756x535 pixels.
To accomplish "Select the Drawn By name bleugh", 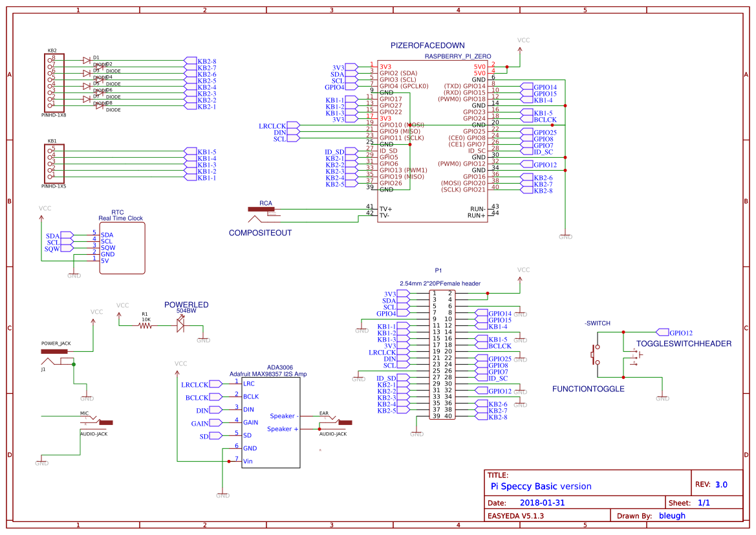I will pyautogui.click(x=672, y=516).
